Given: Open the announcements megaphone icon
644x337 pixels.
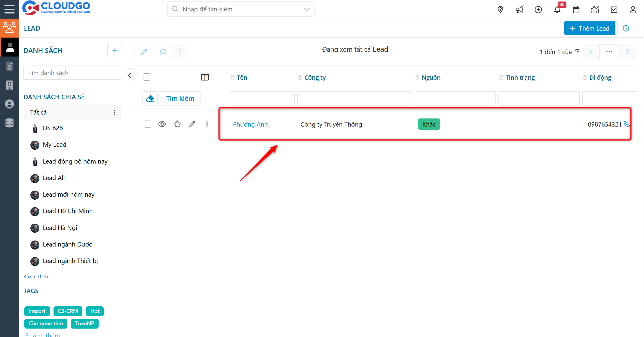Looking at the screenshot, I should pos(519,9).
